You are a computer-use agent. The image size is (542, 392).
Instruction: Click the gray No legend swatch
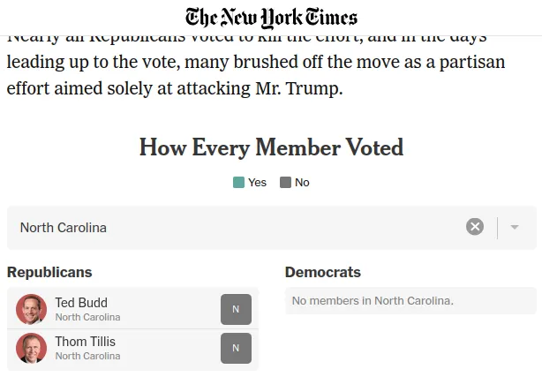point(285,183)
